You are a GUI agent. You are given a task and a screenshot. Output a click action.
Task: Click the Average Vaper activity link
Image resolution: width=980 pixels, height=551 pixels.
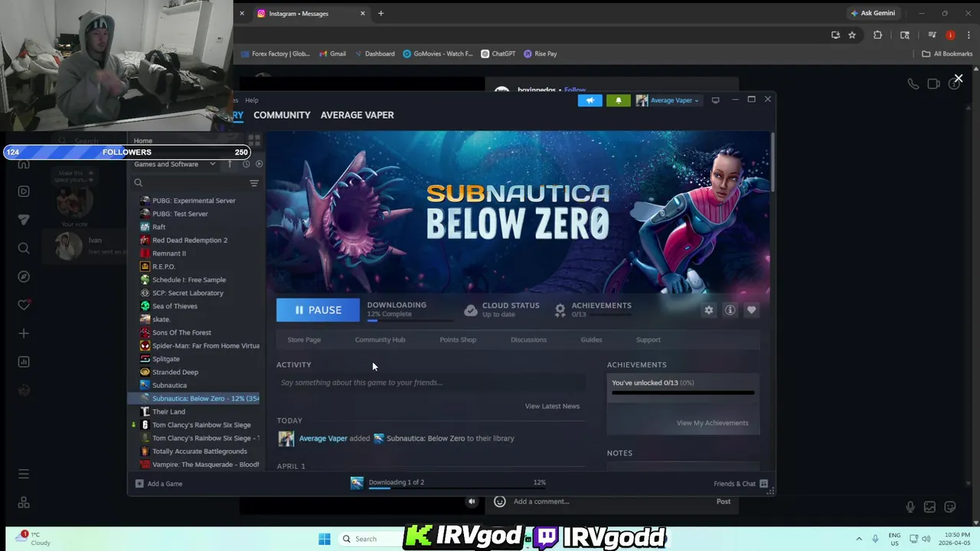pos(323,439)
